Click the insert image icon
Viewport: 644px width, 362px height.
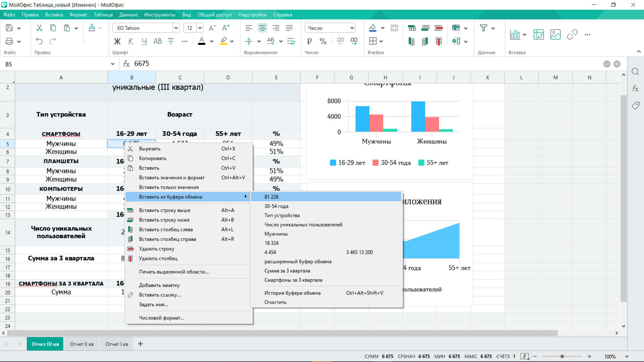(555, 35)
